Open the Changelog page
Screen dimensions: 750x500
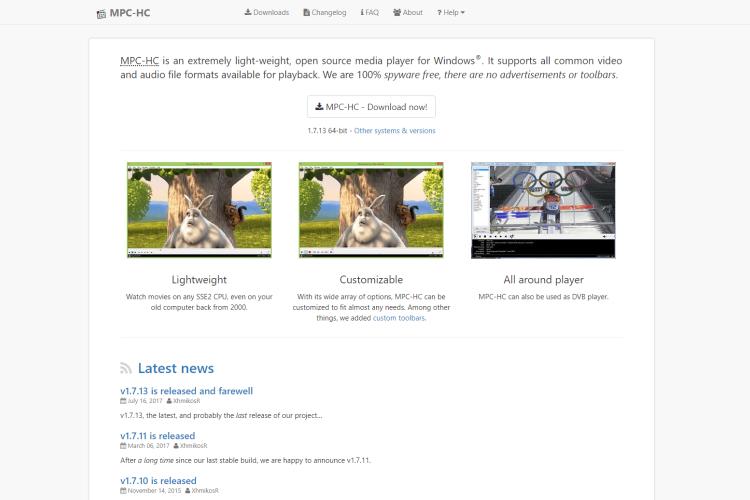pyautogui.click(x=325, y=12)
